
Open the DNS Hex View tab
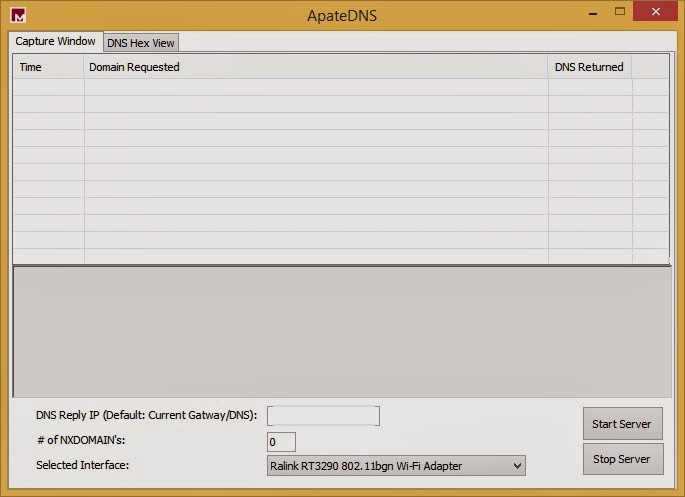[141, 43]
